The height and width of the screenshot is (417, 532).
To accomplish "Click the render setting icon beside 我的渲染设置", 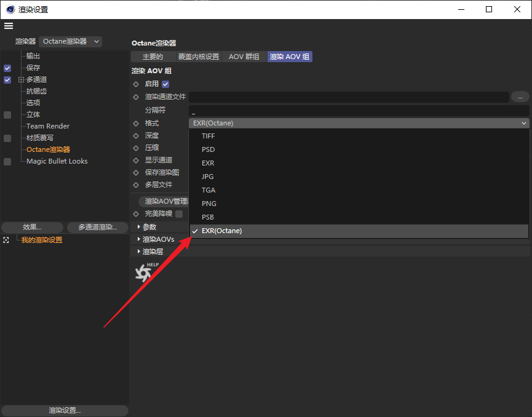I will tap(6, 240).
